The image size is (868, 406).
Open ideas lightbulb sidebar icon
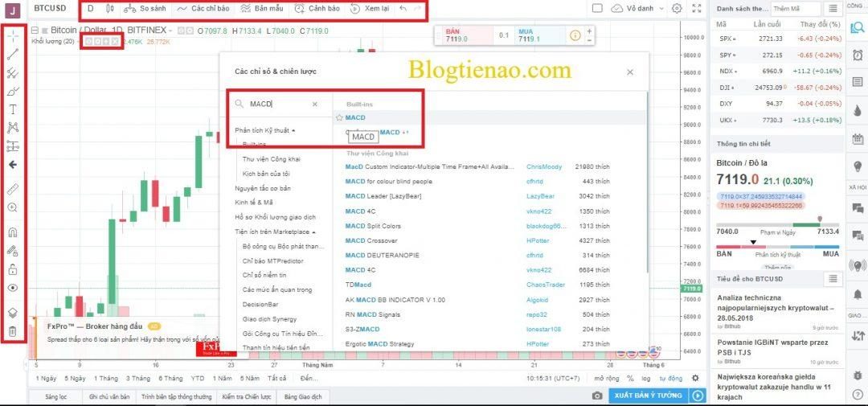click(858, 166)
